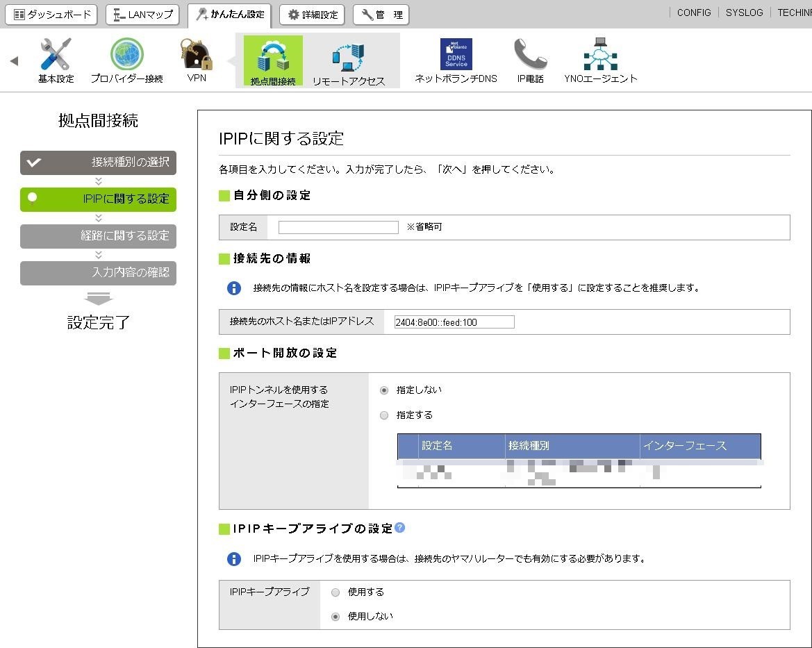Screen dimensions: 812x648
Task: Click the 接続種別の選択 step
Action: pyautogui.click(x=99, y=163)
